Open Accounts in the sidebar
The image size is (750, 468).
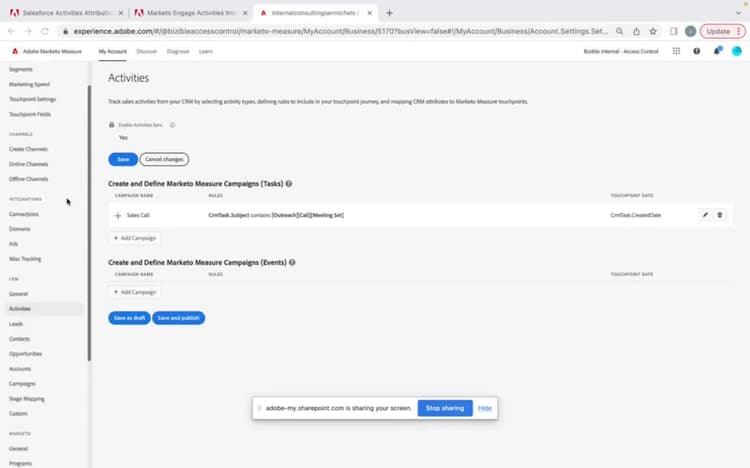click(x=20, y=369)
